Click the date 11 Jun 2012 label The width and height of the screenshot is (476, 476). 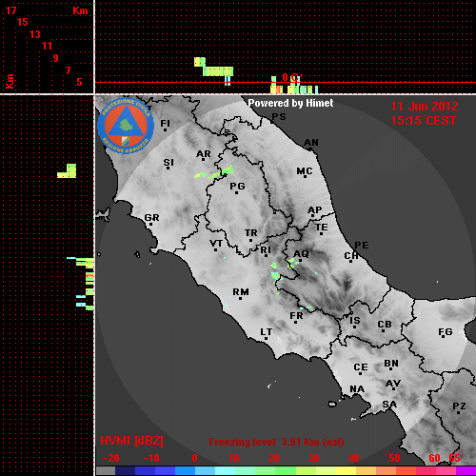(x=425, y=107)
